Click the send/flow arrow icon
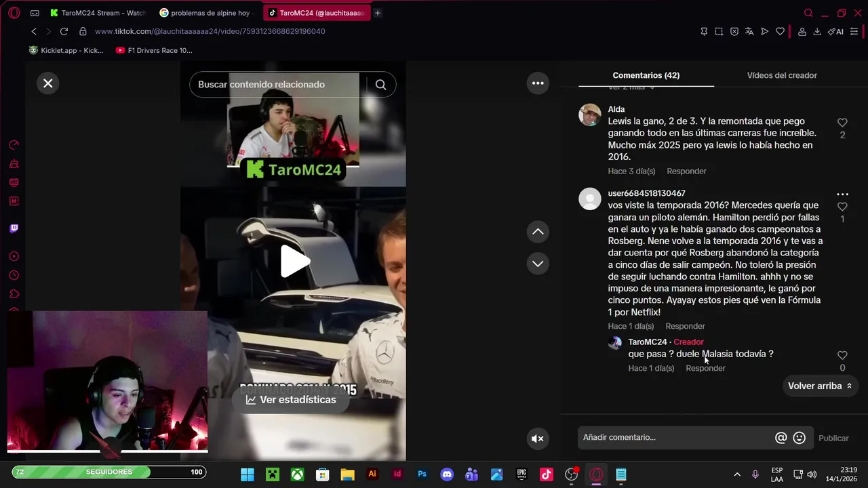The width and height of the screenshot is (868, 488). [765, 31]
